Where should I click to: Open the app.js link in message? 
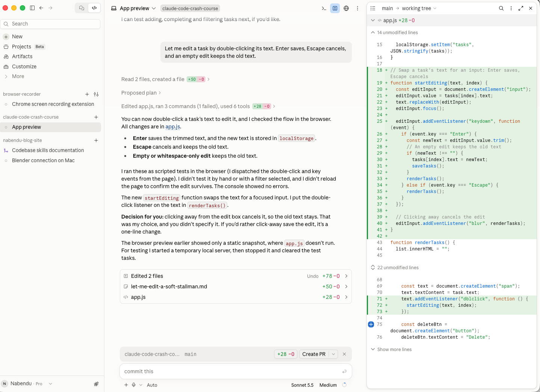[x=173, y=127]
